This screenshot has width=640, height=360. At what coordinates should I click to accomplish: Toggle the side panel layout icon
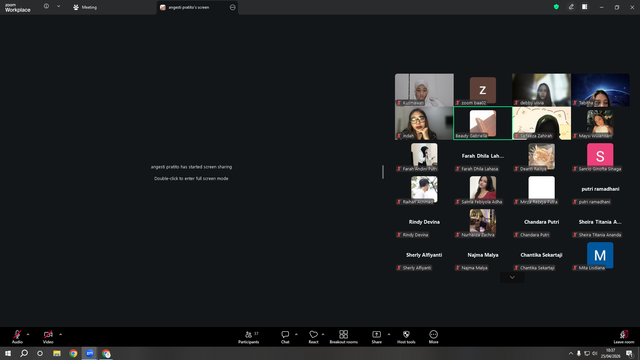[584, 7]
